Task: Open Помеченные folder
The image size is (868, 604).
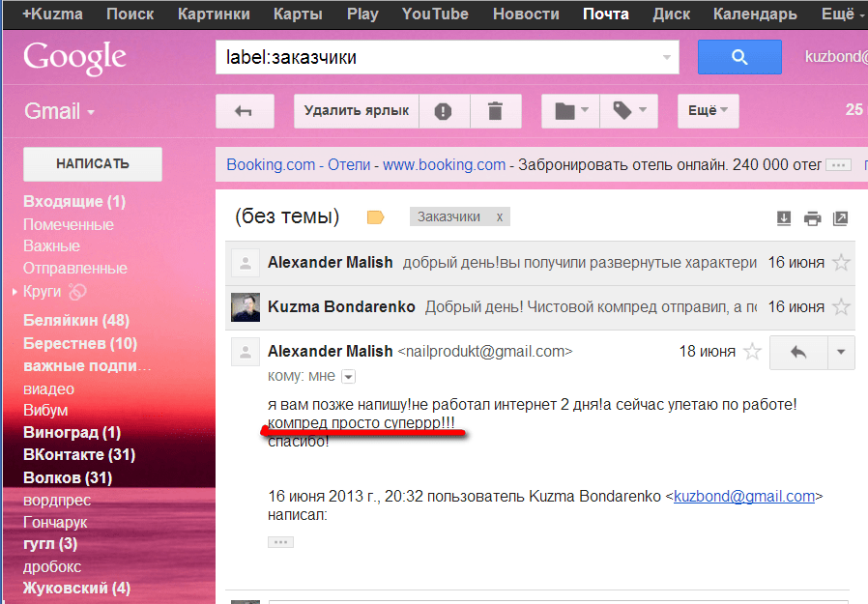Action: [68, 224]
